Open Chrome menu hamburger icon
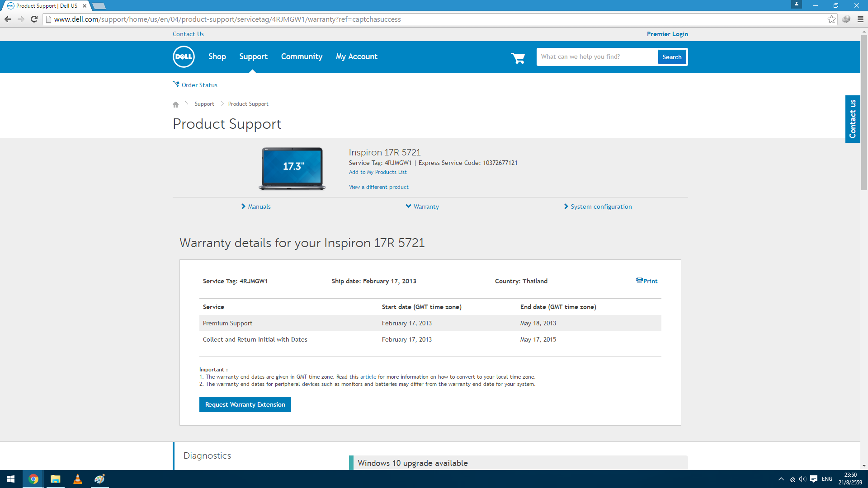The image size is (868, 488). click(860, 19)
